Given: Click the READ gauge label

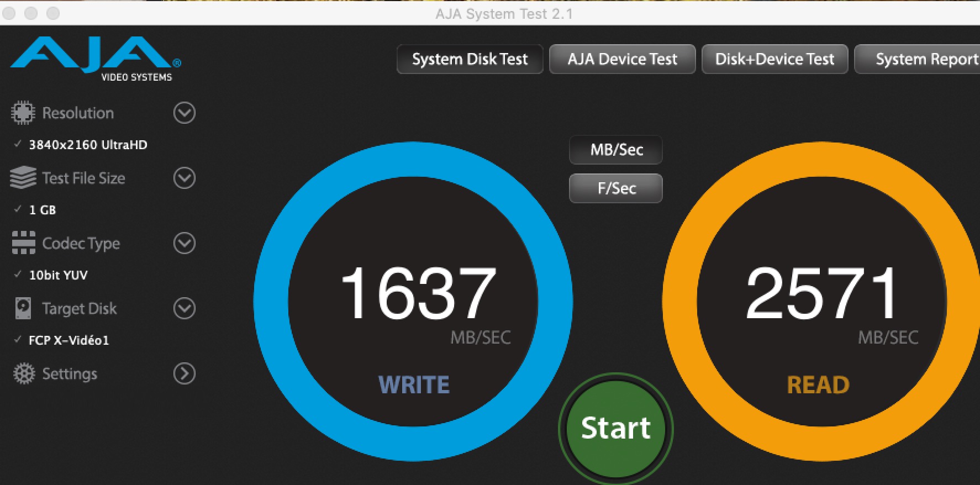Looking at the screenshot, I should click(x=818, y=385).
